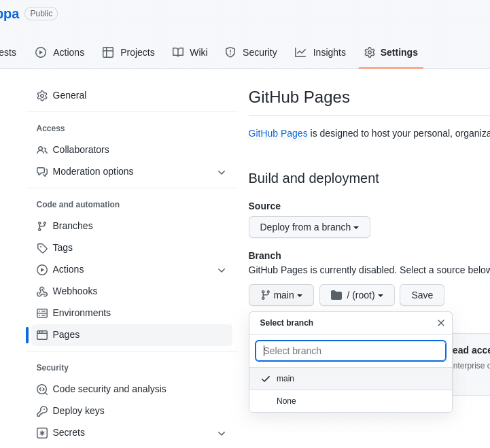Click the Security shield icon in top nav
Screen dimensions: 490x448
click(x=230, y=52)
